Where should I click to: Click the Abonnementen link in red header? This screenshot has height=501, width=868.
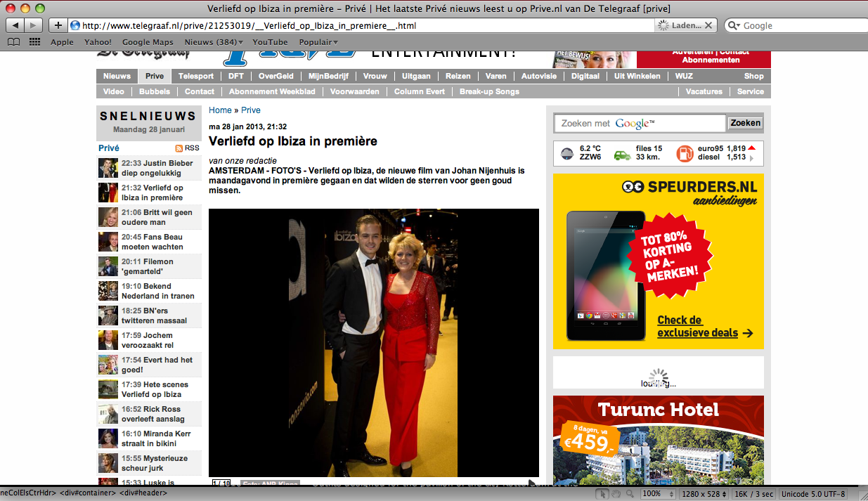tap(711, 60)
